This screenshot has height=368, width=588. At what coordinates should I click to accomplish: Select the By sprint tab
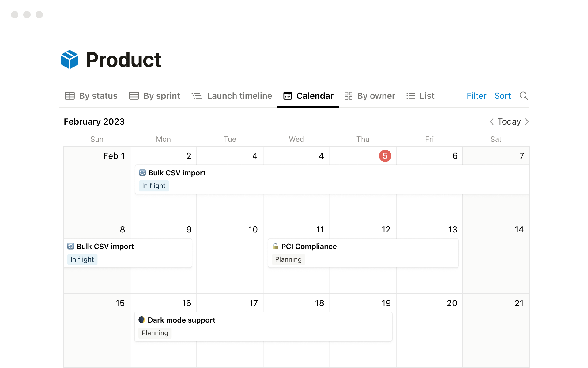[x=155, y=96]
